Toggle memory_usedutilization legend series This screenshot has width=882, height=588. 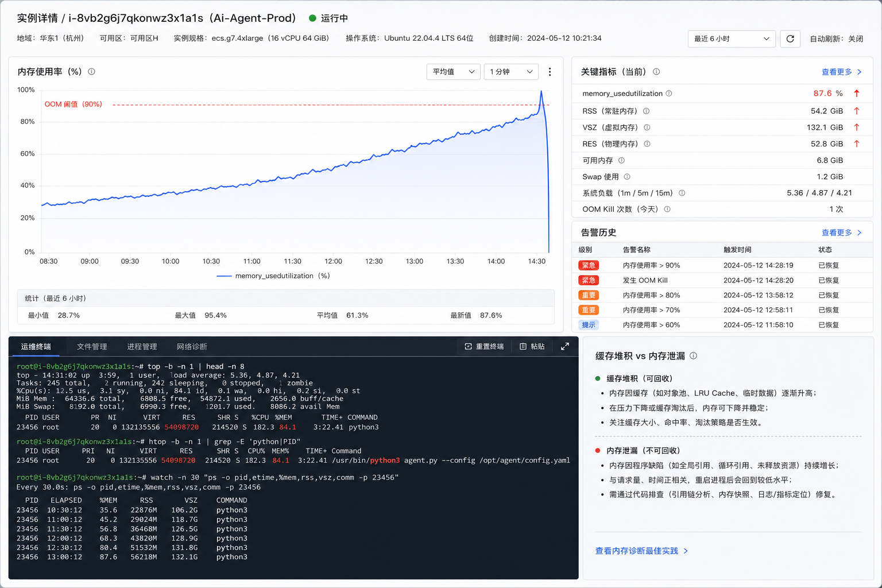(x=273, y=276)
